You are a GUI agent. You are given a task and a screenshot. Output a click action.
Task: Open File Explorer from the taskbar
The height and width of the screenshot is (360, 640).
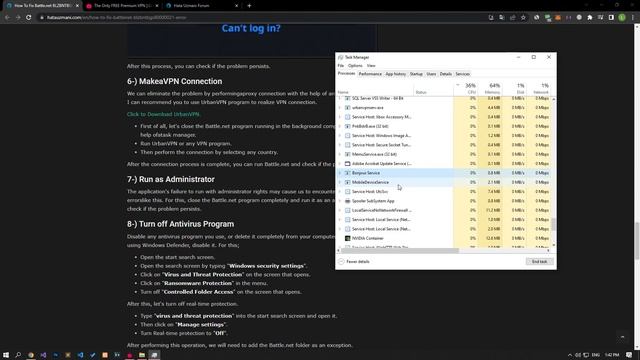[142, 355]
